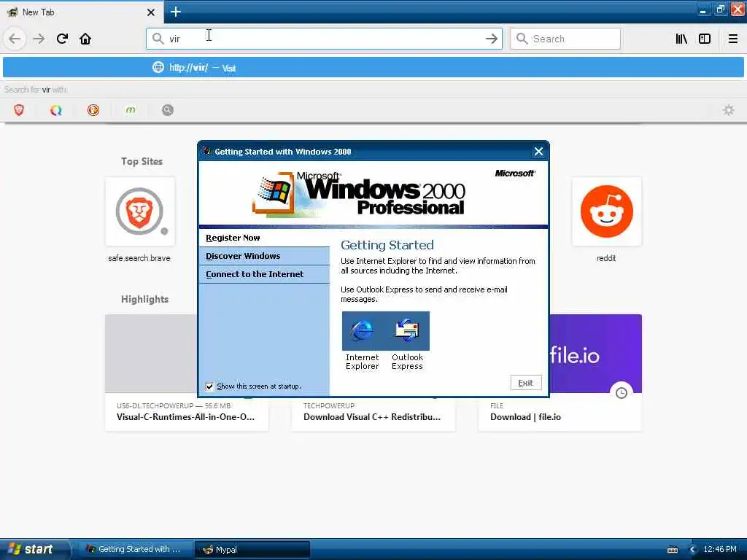The image size is (747, 560).
Task: Click the taskbar clock 12:46 PM
Action: click(x=720, y=550)
